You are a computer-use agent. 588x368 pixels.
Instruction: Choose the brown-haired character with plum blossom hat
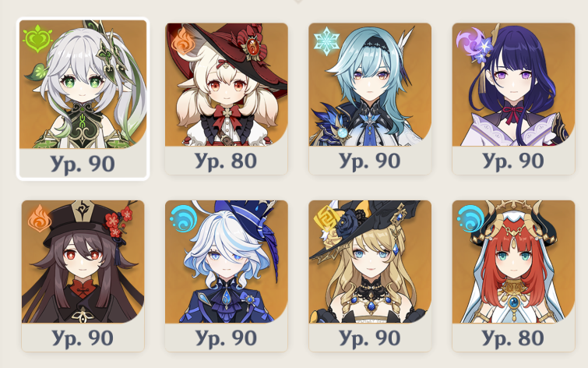pyautogui.click(x=83, y=262)
